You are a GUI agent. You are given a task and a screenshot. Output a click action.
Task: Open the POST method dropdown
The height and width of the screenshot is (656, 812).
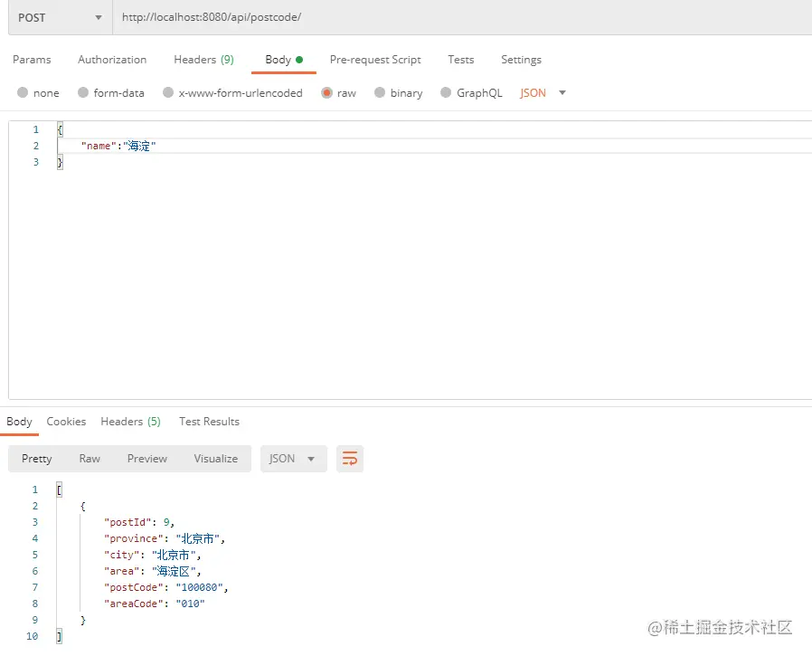pyautogui.click(x=60, y=17)
